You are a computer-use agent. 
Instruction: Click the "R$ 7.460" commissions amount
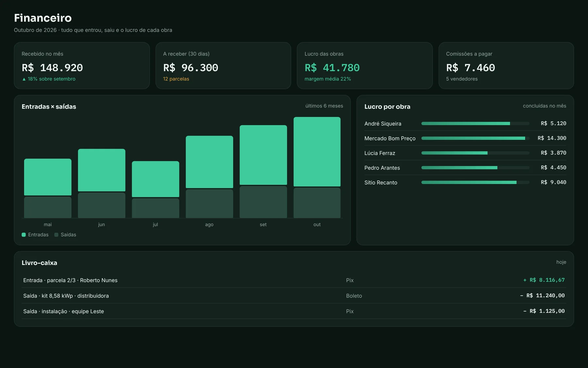click(470, 68)
